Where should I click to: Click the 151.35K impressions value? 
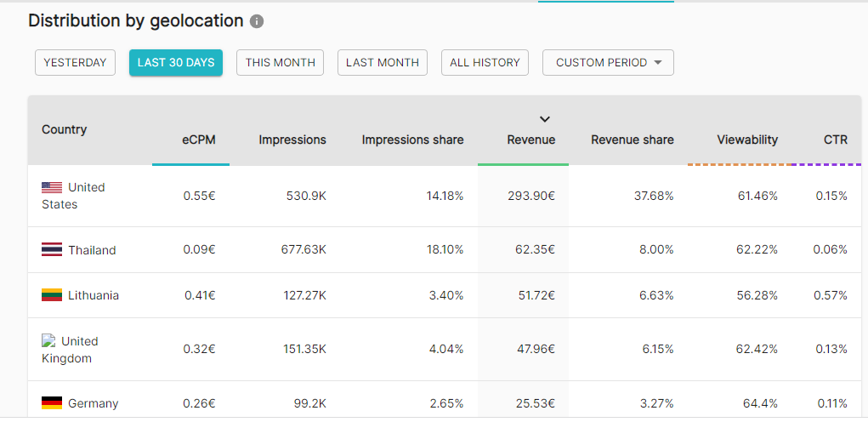(304, 350)
